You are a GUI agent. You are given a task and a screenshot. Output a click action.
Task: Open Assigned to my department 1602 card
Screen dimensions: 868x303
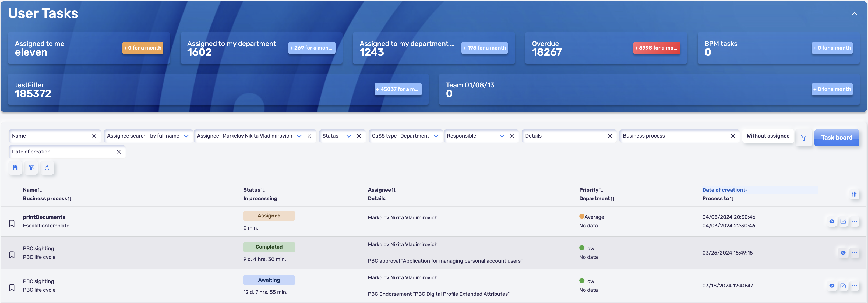point(261,48)
